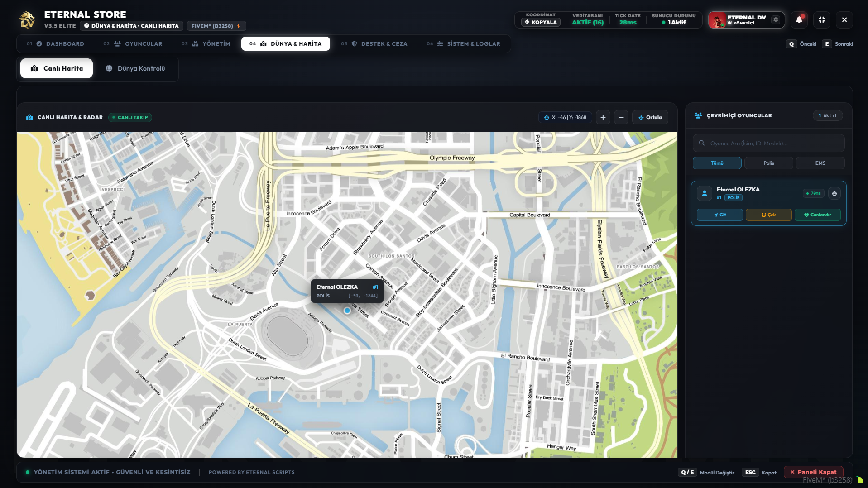Open profile settings gear on Eternal DV
The image size is (868, 488).
776,20
